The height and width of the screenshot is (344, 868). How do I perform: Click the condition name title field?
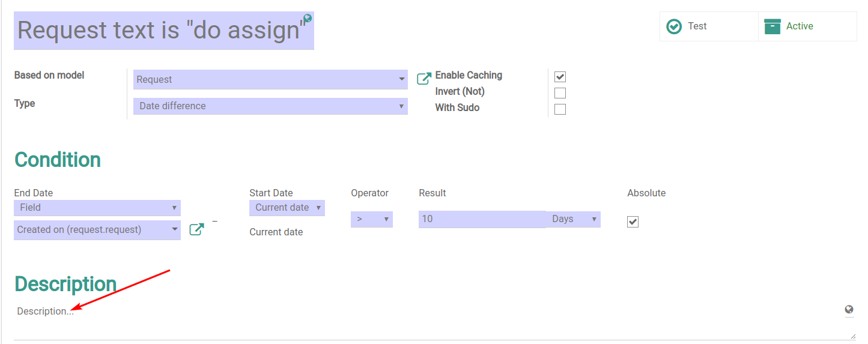[164, 31]
